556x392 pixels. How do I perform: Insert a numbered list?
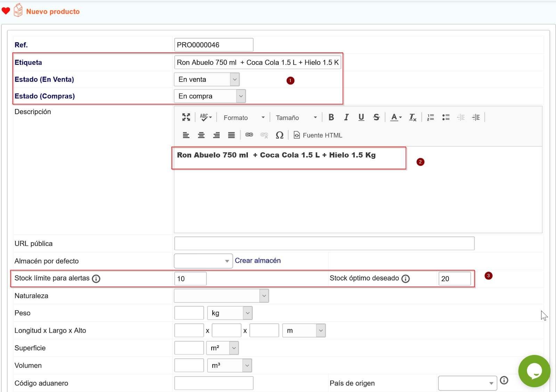click(x=431, y=117)
